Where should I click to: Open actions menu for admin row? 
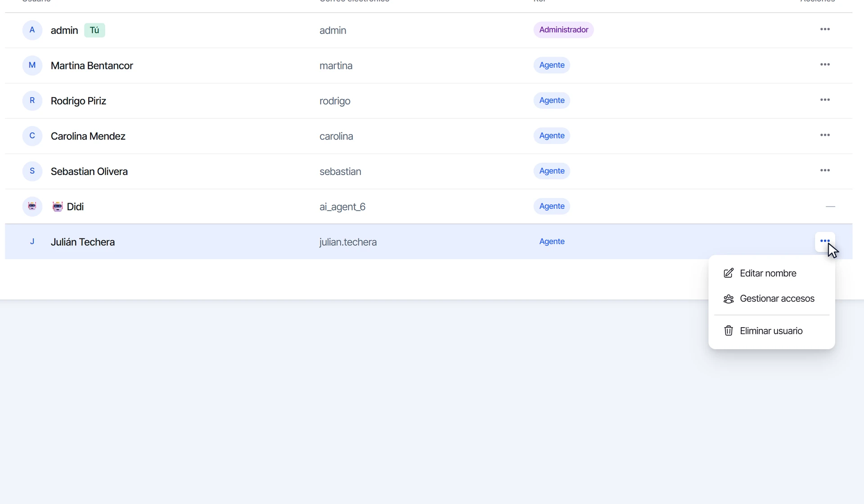825,29
